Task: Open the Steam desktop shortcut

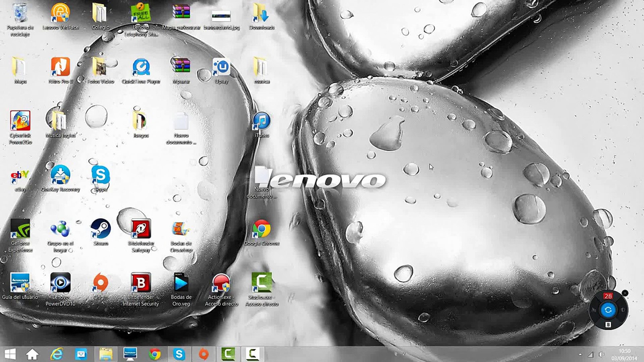Action: [100, 229]
